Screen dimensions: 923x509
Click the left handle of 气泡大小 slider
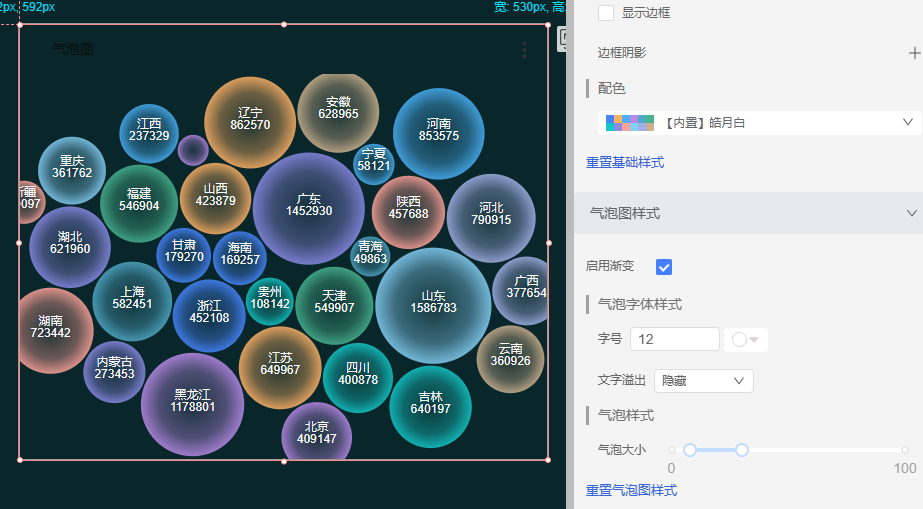point(690,450)
